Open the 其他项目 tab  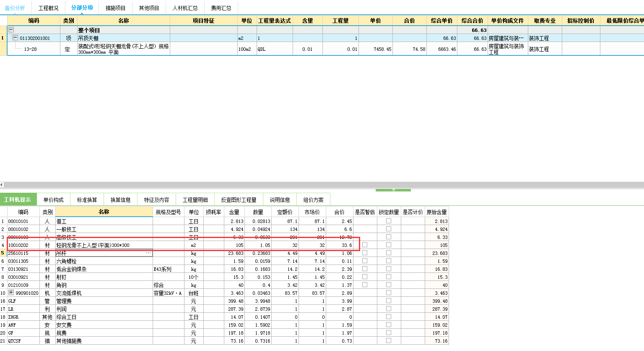149,8
